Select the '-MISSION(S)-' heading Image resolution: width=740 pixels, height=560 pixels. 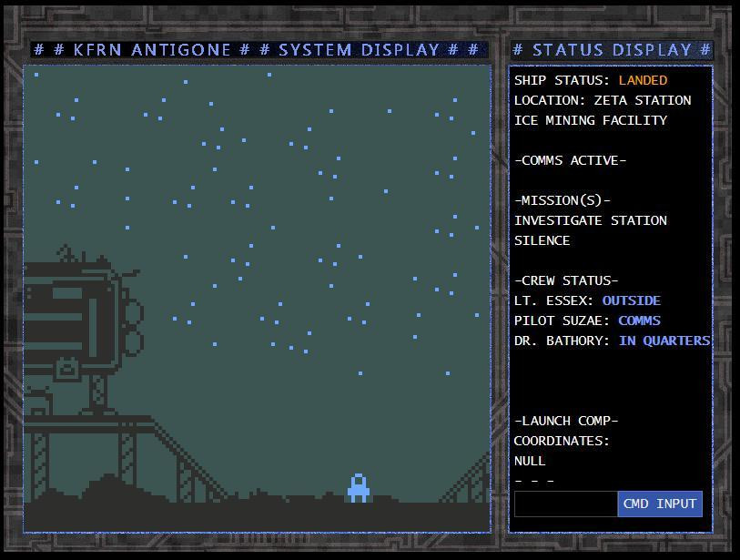563,200
